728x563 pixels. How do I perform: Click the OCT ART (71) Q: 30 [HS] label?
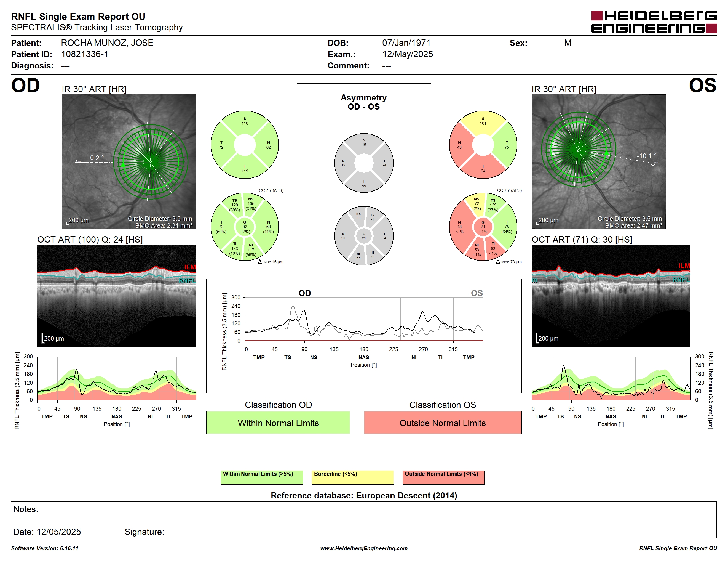582,240
